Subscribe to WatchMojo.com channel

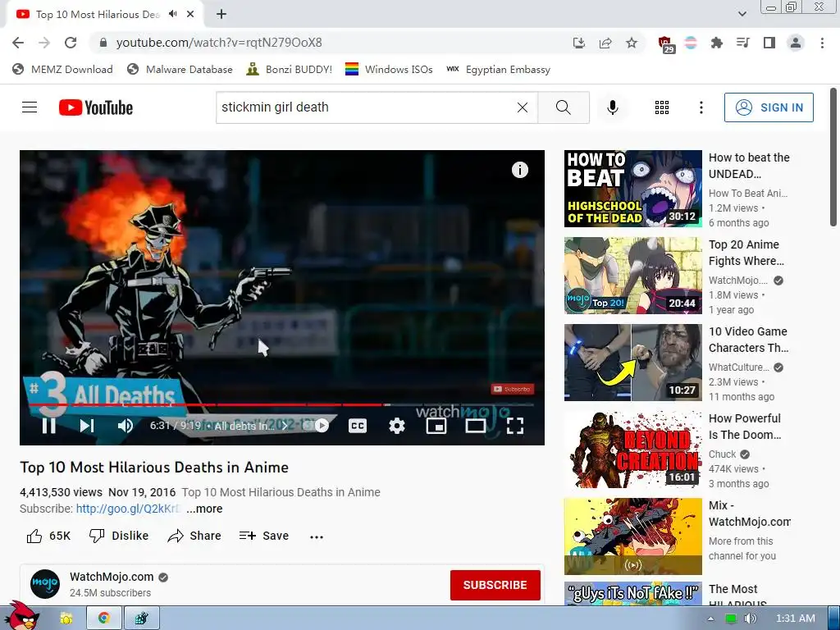click(x=495, y=585)
